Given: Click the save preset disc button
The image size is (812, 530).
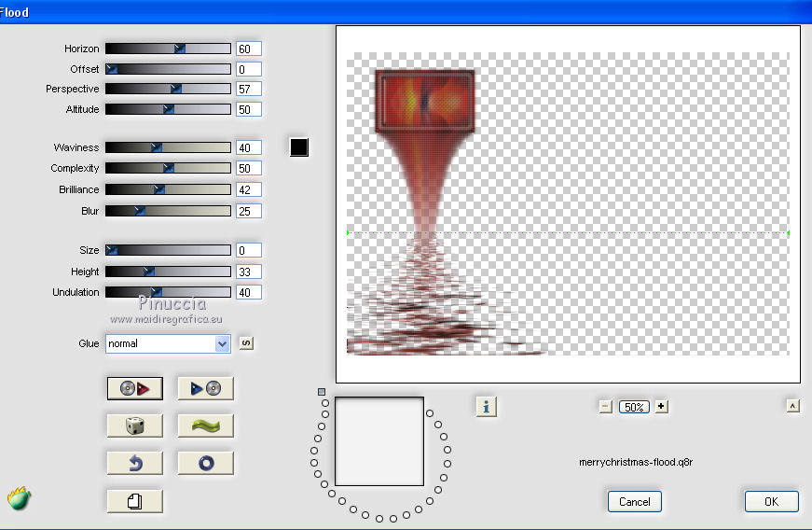Looking at the screenshot, I should (x=206, y=388).
